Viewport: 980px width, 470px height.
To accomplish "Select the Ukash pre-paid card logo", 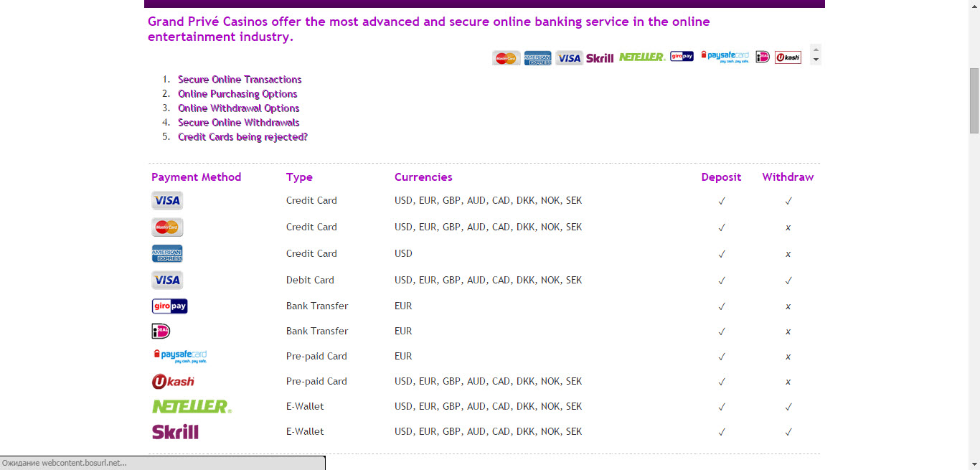I will pos(173,381).
